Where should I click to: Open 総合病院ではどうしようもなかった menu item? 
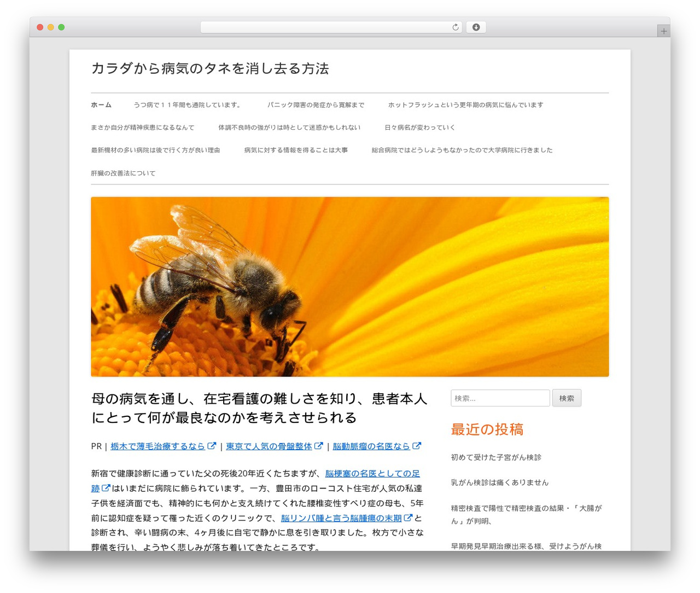tap(462, 150)
